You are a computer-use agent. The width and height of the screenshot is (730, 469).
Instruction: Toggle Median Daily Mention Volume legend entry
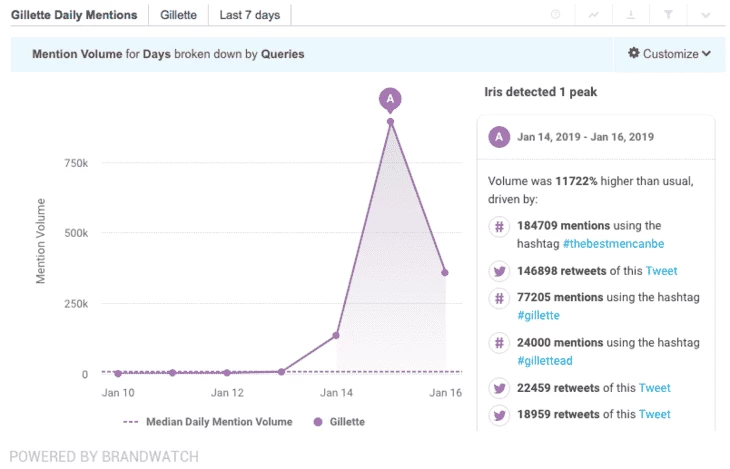pyautogui.click(x=208, y=422)
